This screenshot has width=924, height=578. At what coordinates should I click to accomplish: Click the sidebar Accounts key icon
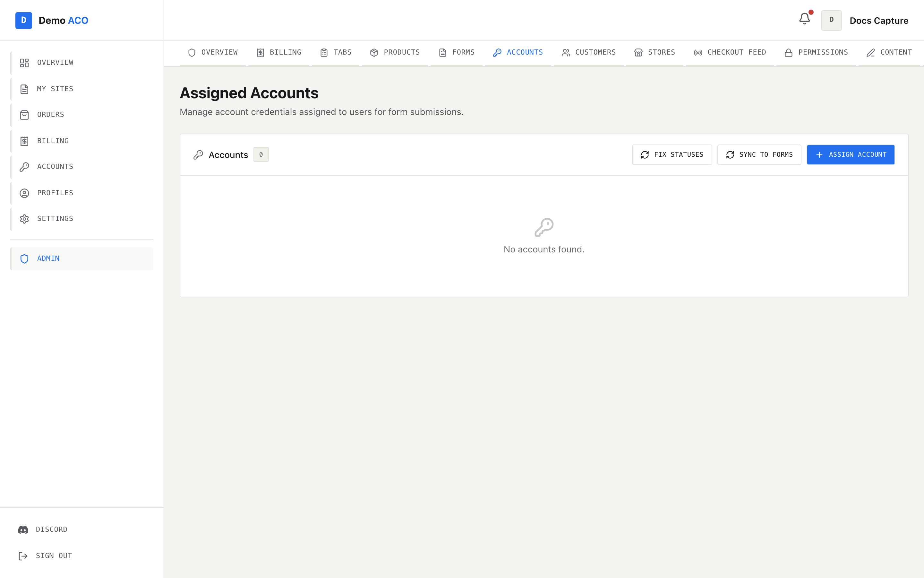click(x=24, y=167)
